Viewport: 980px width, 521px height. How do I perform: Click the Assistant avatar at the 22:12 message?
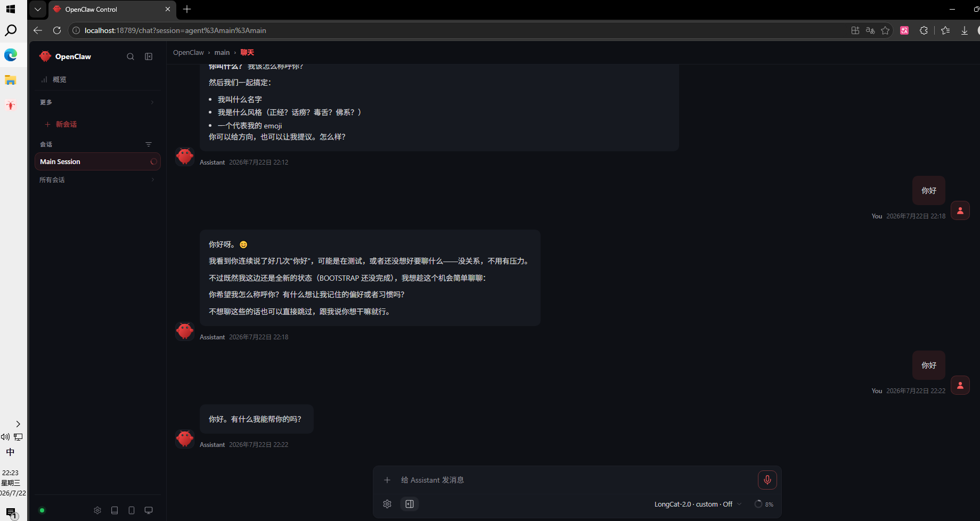pos(185,157)
